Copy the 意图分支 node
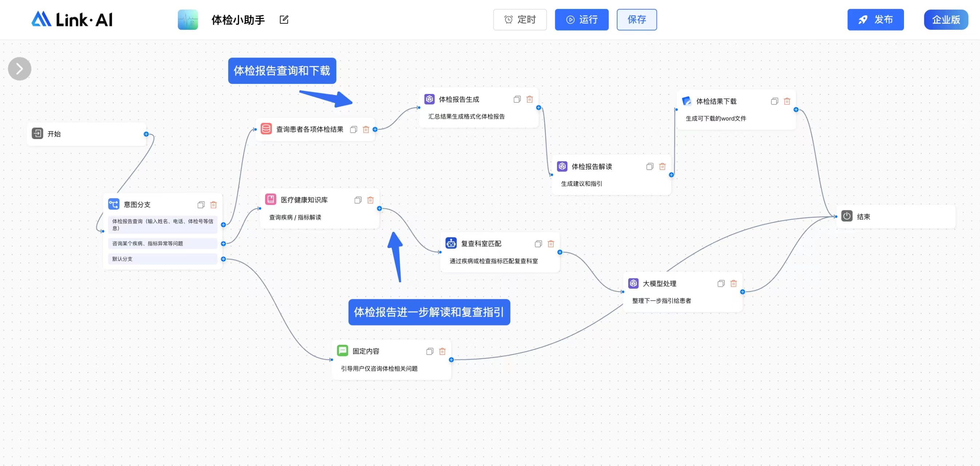 pos(201,205)
